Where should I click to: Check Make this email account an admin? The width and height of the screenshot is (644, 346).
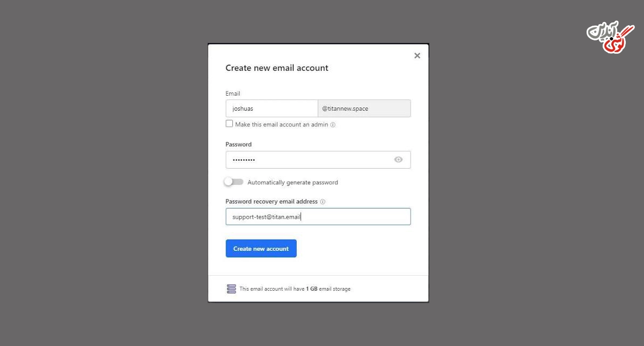coord(229,124)
